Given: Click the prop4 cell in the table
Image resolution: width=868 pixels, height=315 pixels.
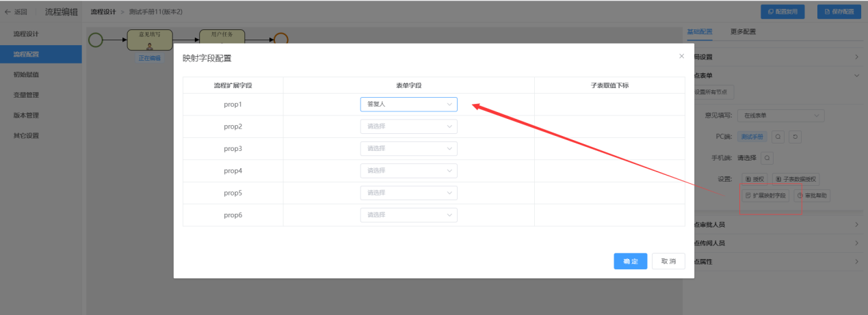Looking at the screenshot, I should [233, 171].
